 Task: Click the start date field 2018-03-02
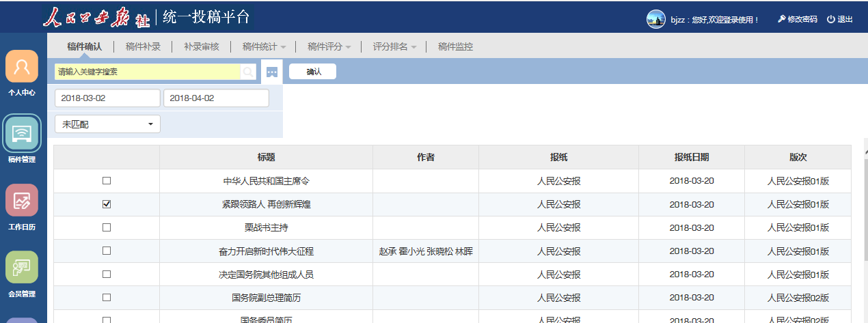pyautogui.click(x=107, y=98)
